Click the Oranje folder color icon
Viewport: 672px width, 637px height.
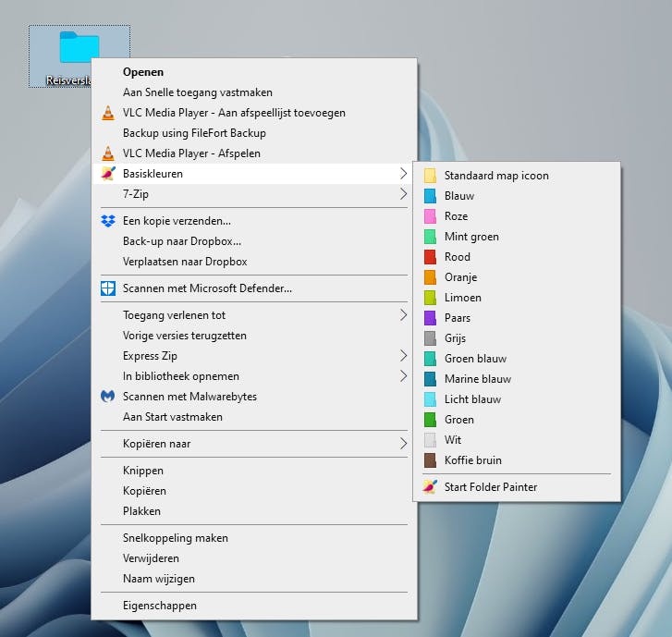click(x=430, y=277)
